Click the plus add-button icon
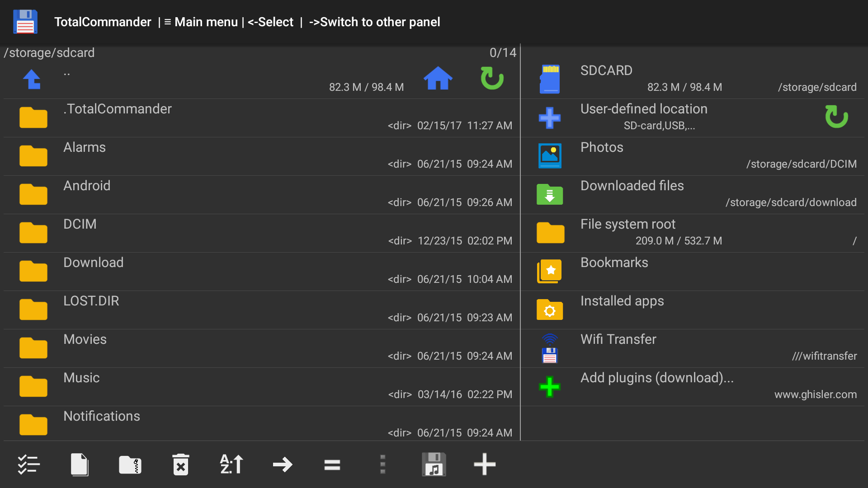The height and width of the screenshot is (488, 868). pyautogui.click(x=485, y=465)
